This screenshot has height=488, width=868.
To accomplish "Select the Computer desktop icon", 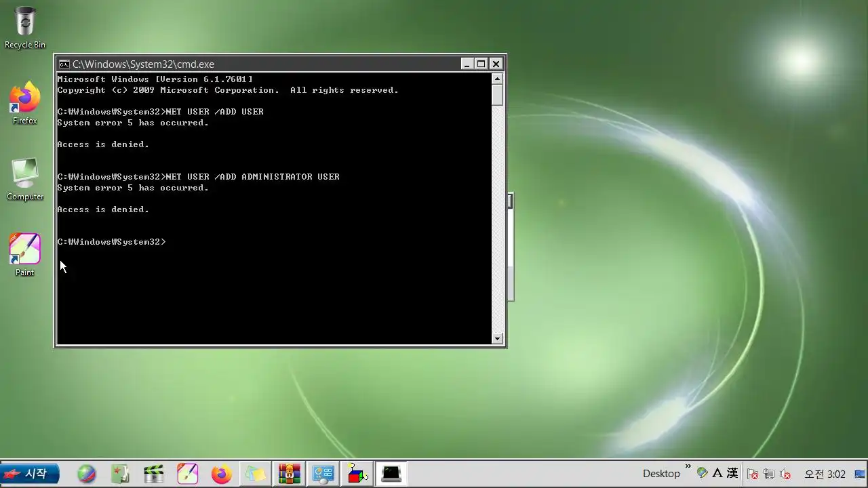I will click(x=25, y=180).
